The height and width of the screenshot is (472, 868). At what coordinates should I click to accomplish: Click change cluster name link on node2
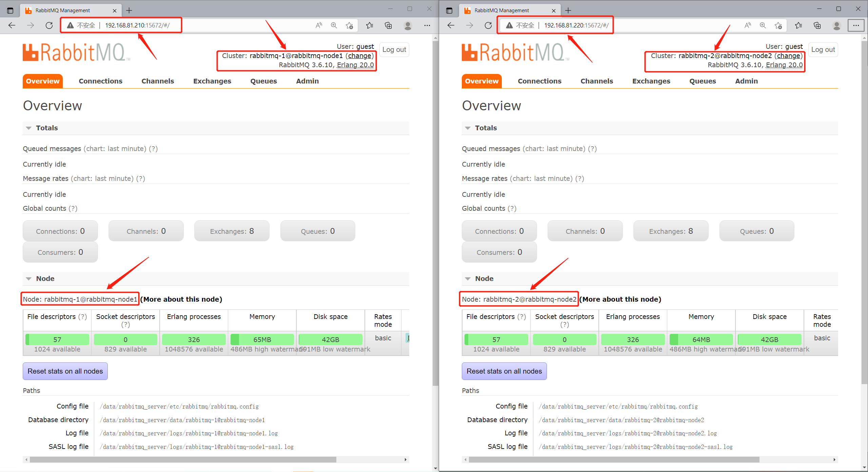click(x=789, y=56)
